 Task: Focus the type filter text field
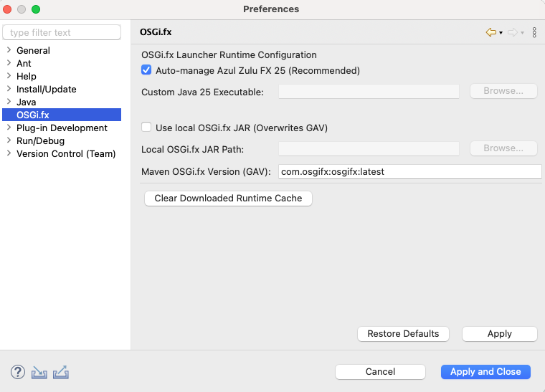(x=62, y=32)
